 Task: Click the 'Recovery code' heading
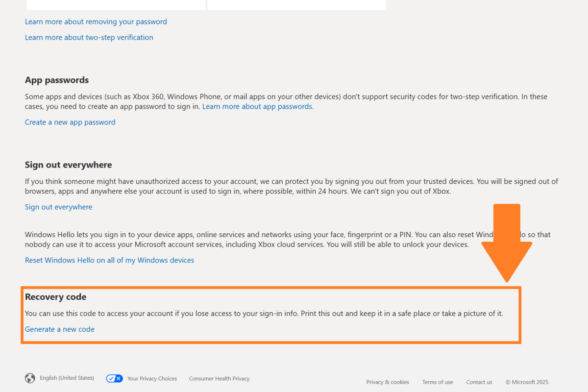tap(56, 297)
